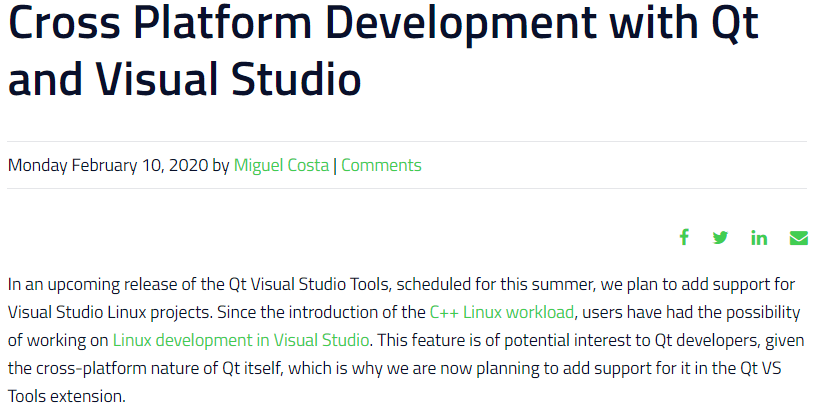Image resolution: width=816 pixels, height=411 pixels.
Task: Click the date Monday February 10, 2020
Action: (108, 165)
